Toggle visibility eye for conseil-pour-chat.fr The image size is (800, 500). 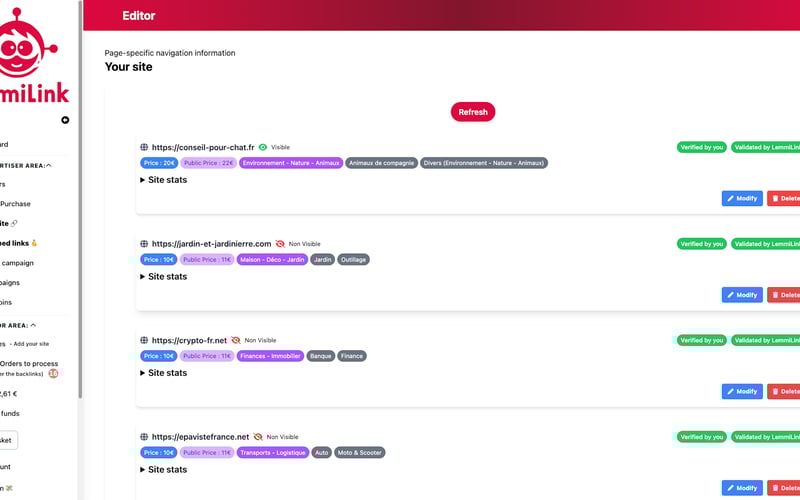click(263, 147)
